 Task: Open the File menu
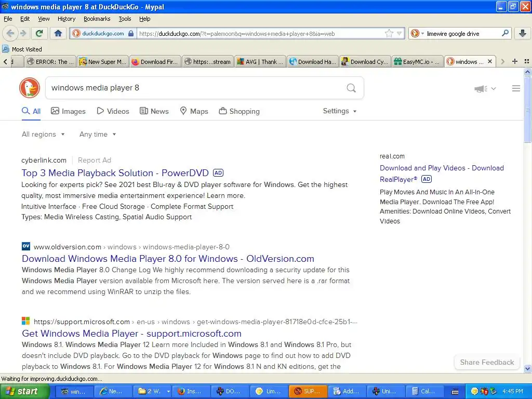(x=8, y=19)
